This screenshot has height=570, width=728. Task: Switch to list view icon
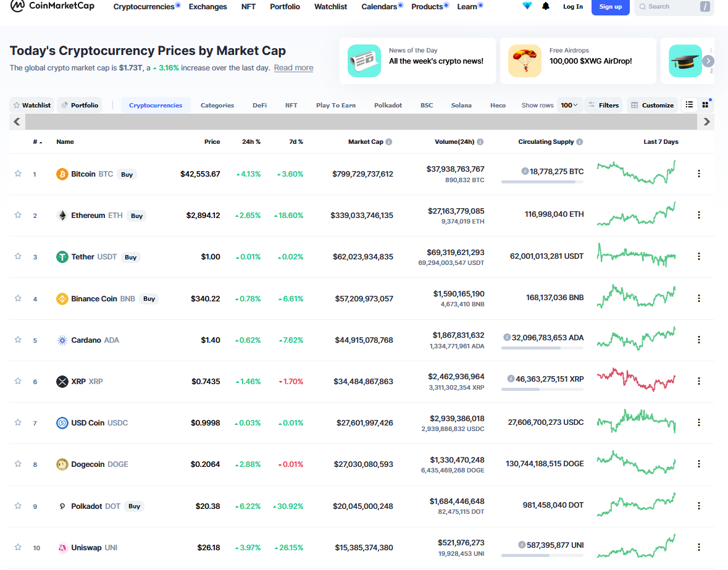pyautogui.click(x=690, y=105)
